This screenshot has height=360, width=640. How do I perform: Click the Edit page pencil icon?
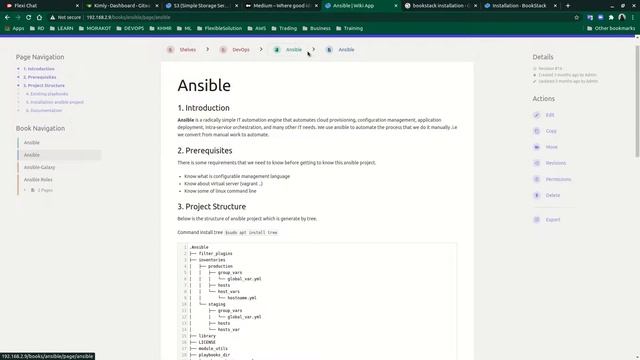537,115
